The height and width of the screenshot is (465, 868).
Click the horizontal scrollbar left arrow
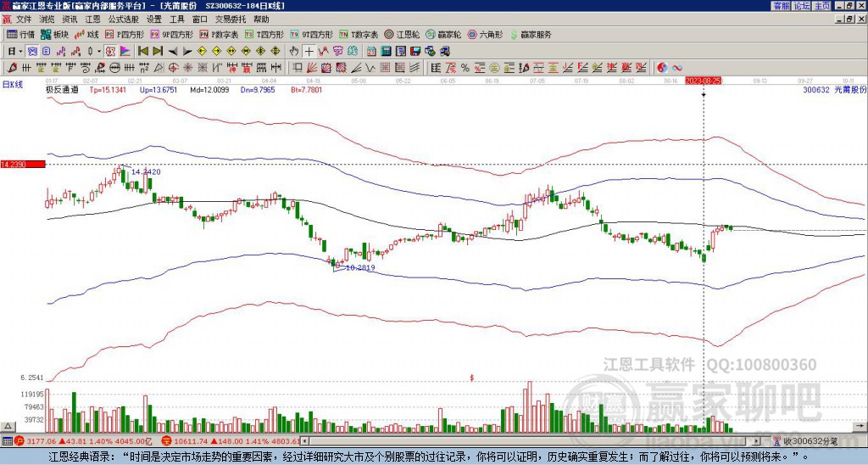click(x=305, y=441)
